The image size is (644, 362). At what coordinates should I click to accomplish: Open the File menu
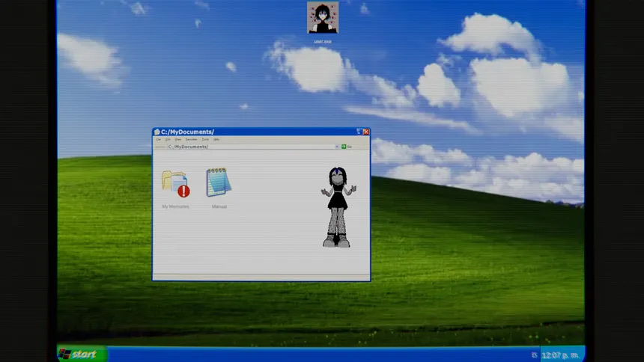[x=159, y=140]
